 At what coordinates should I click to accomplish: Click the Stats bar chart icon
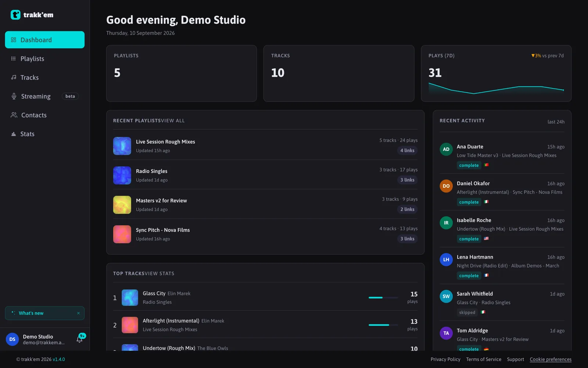tap(14, 134)
